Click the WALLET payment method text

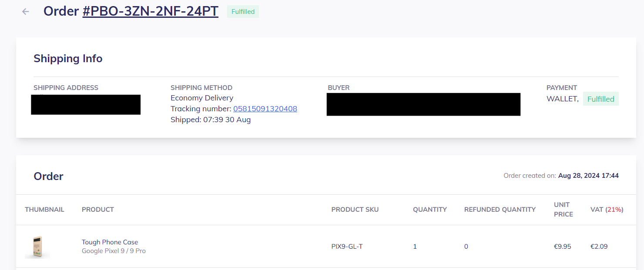[562, 99]
